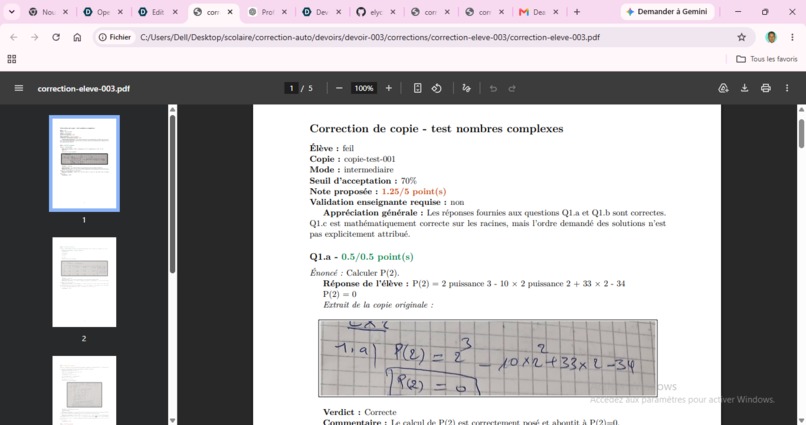Rotate the PDF counterclockwise
Image resolution: width=806 pixels, height=425 pixels.
pos(436,88)
